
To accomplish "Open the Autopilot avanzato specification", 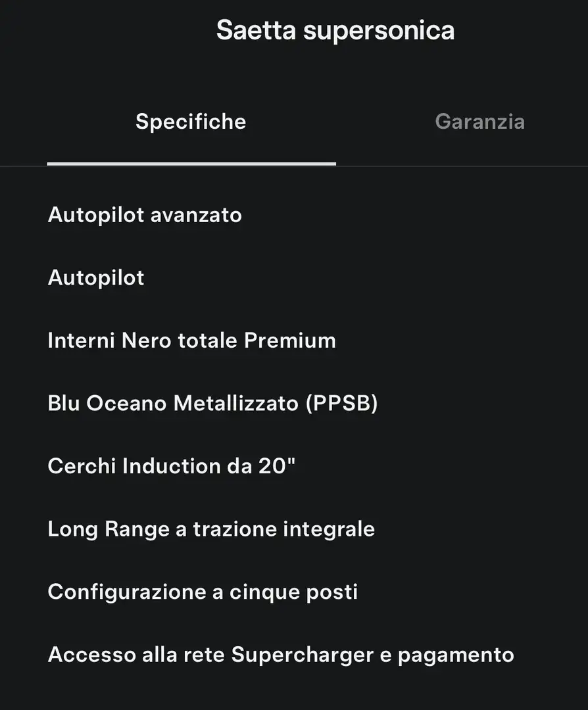I will coord(145,214).
